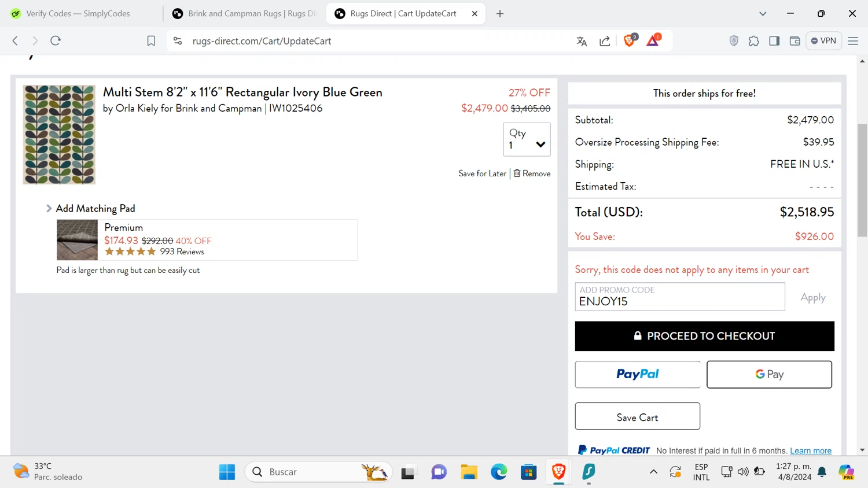Viewport: 868px width, 488px height.
Task: Open Brave Wallet icon
Action: [x=795, y=41]
